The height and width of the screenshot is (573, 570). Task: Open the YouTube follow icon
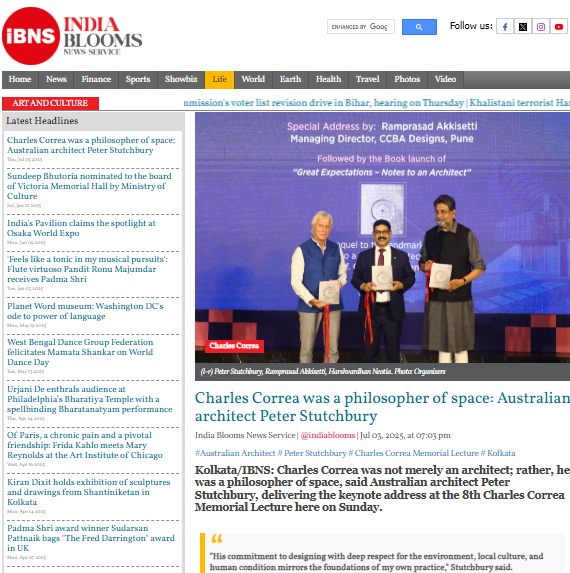(559, 27)
